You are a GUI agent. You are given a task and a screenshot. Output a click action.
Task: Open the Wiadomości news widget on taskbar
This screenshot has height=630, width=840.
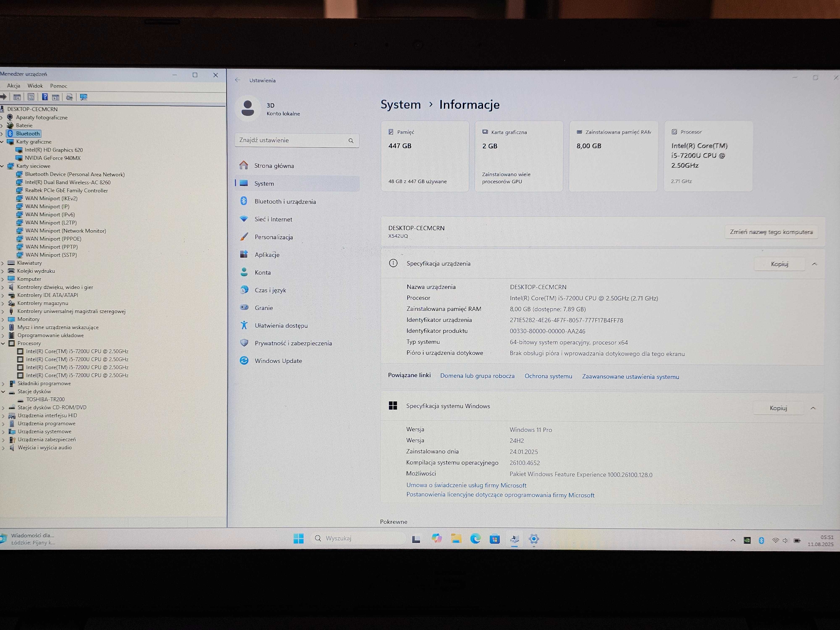29,539
